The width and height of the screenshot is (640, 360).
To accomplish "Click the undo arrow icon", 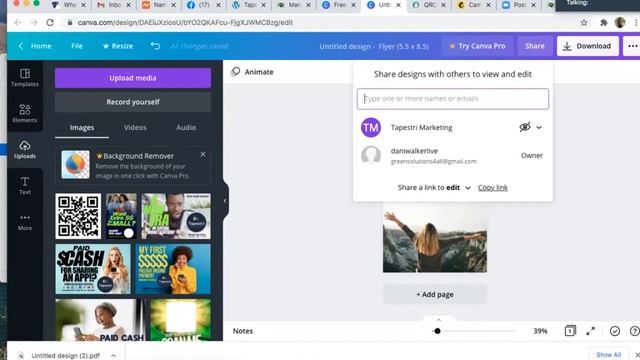I will click(155, 46).
